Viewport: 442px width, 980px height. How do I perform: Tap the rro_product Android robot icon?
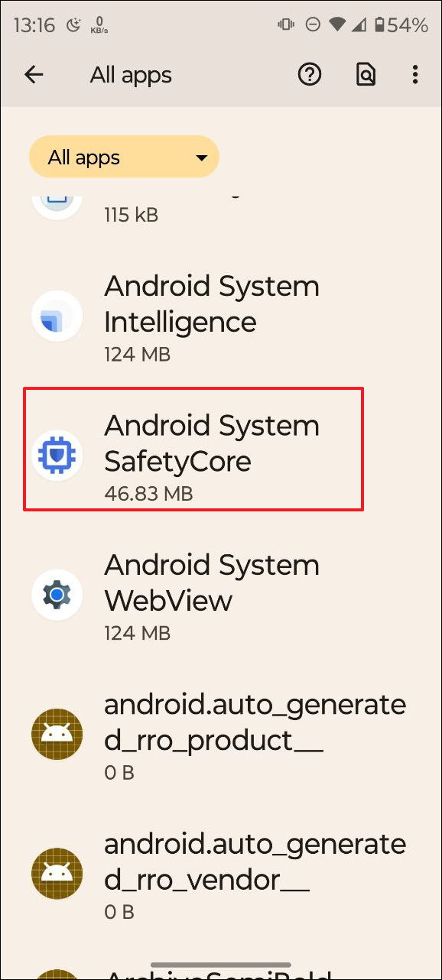(57, 734)
